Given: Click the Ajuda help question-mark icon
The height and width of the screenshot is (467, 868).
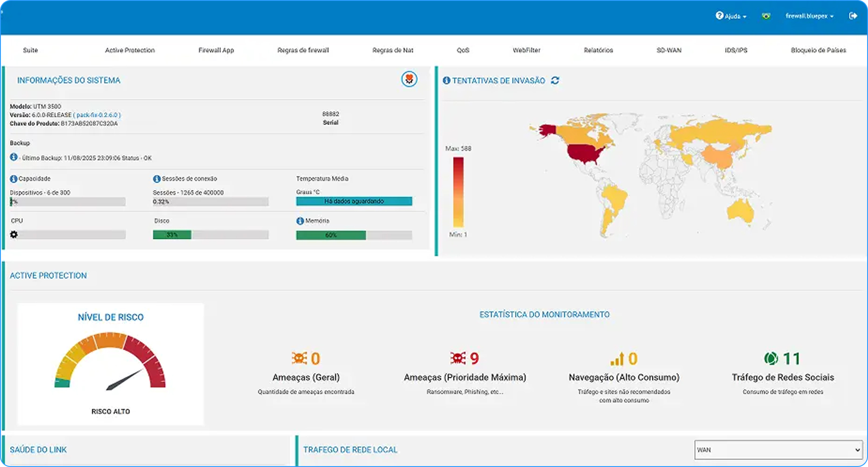Looking at the screenshot, I should coord(719,16).
